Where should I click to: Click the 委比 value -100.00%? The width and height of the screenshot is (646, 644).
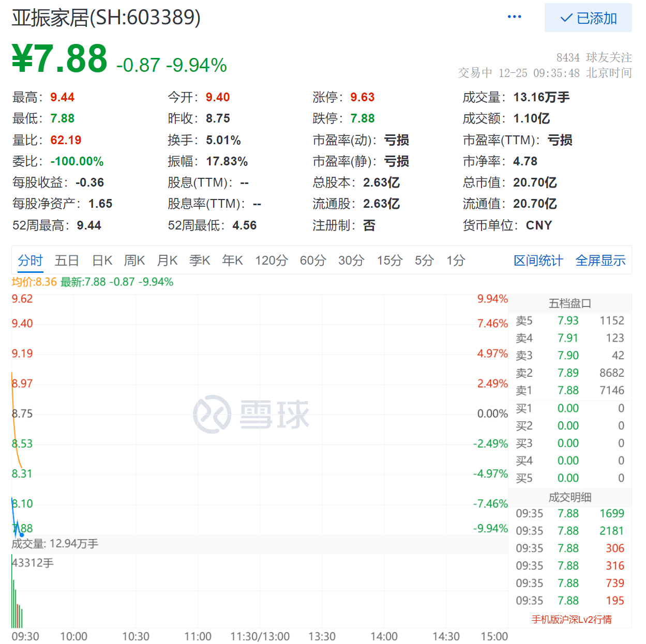(x=77, y=161)
